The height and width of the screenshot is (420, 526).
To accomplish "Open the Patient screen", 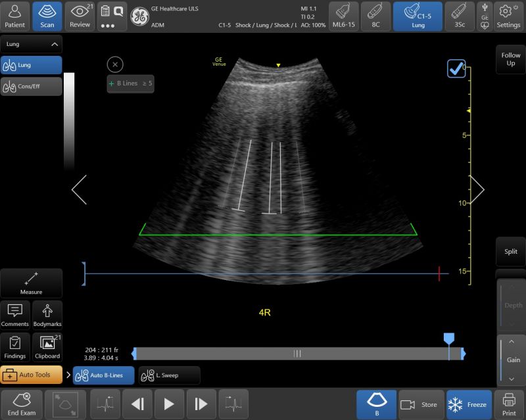I will pos(14,16).
